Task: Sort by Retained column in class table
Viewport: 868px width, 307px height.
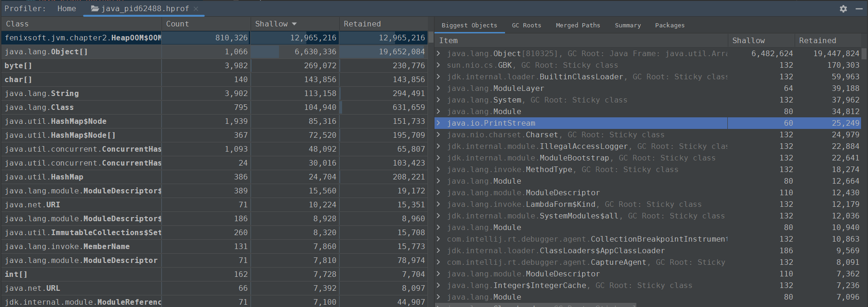Action: (x=383, y=24)
